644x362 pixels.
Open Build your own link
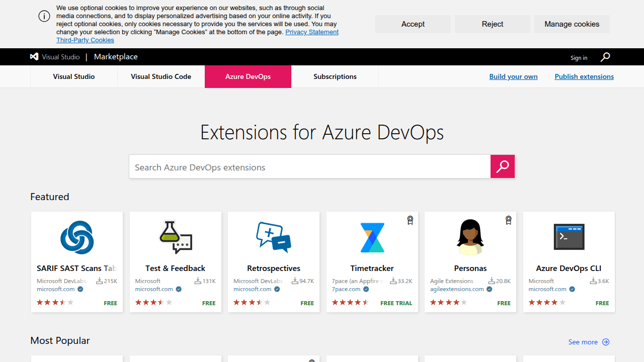coord(513,76)
